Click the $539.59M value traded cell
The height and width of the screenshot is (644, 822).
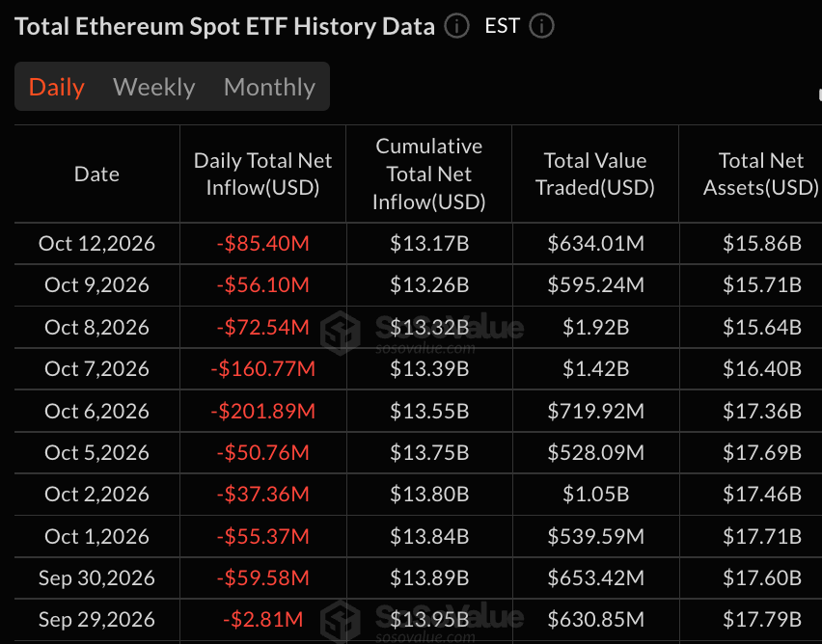tap(595, 536)
